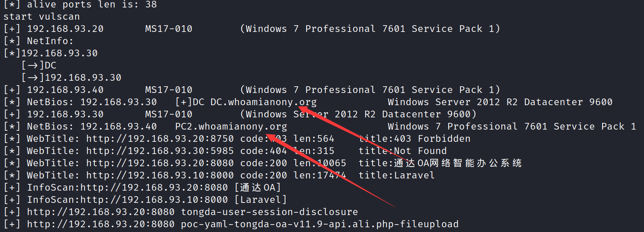Open the http://192.168.93.20:8080 WebTitle URL

coord(160,163)
